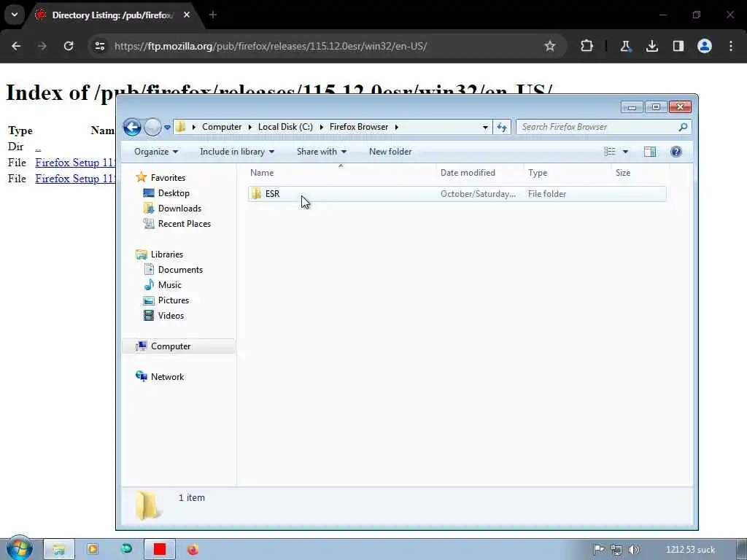
Task: Click the search magnifier icon in Explorer
Action: [x=683, y=127]
